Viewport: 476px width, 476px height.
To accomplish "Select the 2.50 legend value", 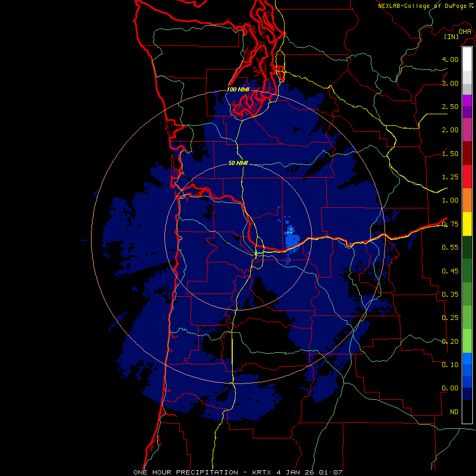I will 450,106.
